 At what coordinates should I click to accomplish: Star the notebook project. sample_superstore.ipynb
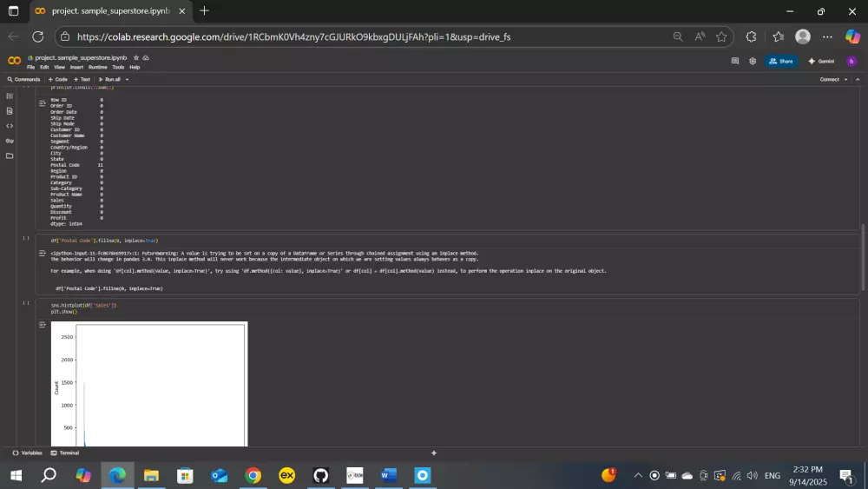136,57
